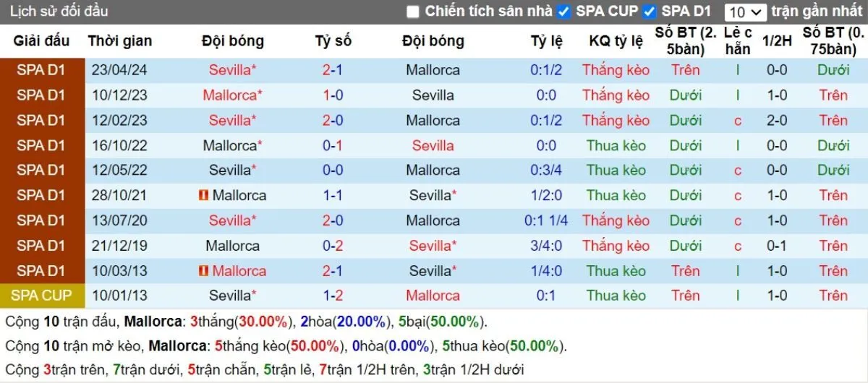Click Thắng kèo result in 13/07/20 row
Image resolution: width=868 pixels, height=383 pixels.
tap(616, 220)
